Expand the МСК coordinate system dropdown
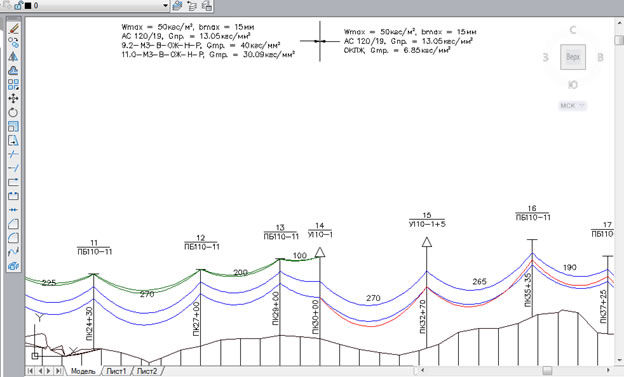 click(x=573, y=106)
